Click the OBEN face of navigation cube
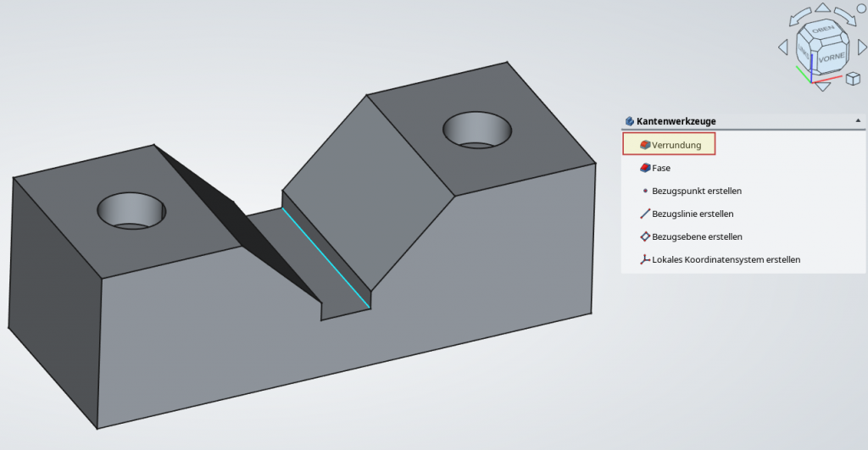 pos(823,31)
